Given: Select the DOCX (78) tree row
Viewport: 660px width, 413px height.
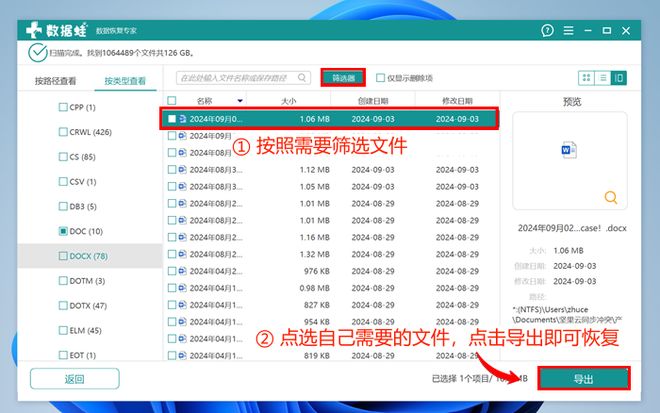Looking at the screenshot, I should 90,256.
